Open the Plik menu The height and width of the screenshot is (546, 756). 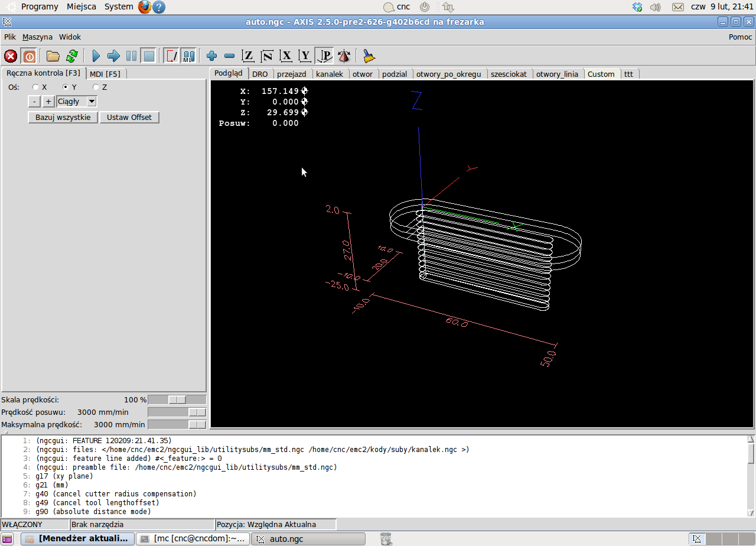(10, 37)
